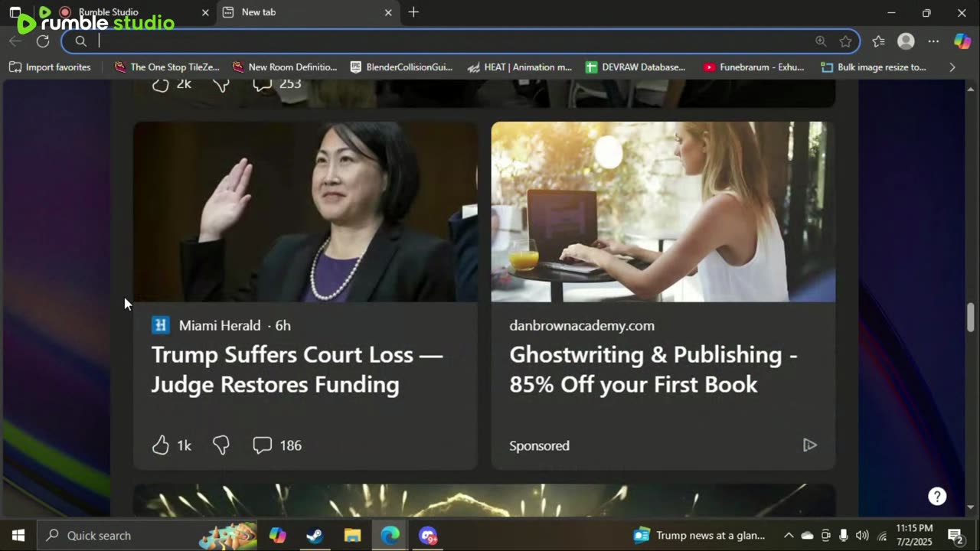Open the taskbar volume control

[x=862, y=536]
